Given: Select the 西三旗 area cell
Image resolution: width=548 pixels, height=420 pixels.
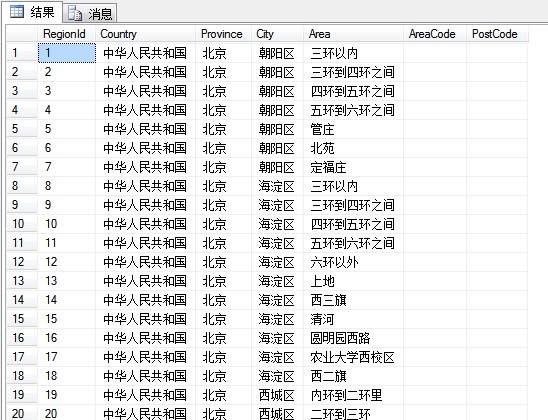Looking at the screenshot, I should (353, 300).
